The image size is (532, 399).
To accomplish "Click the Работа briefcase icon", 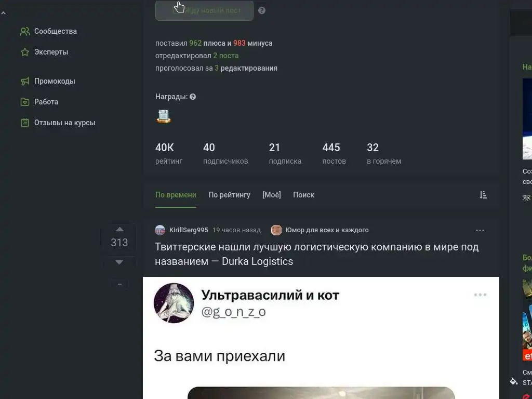I will coord(25,102).
